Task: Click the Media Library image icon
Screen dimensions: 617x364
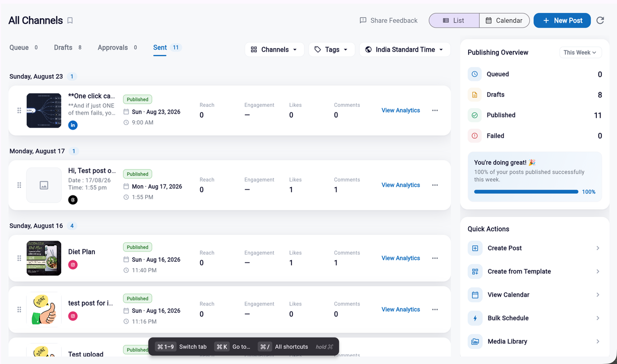Action: click(x=475, y=342)
